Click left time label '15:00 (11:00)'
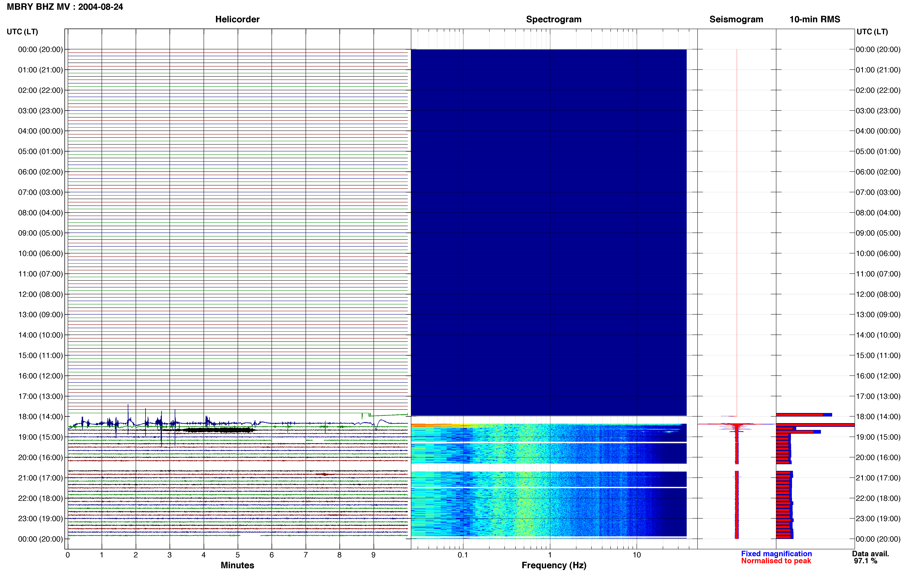 pos(41,356)
